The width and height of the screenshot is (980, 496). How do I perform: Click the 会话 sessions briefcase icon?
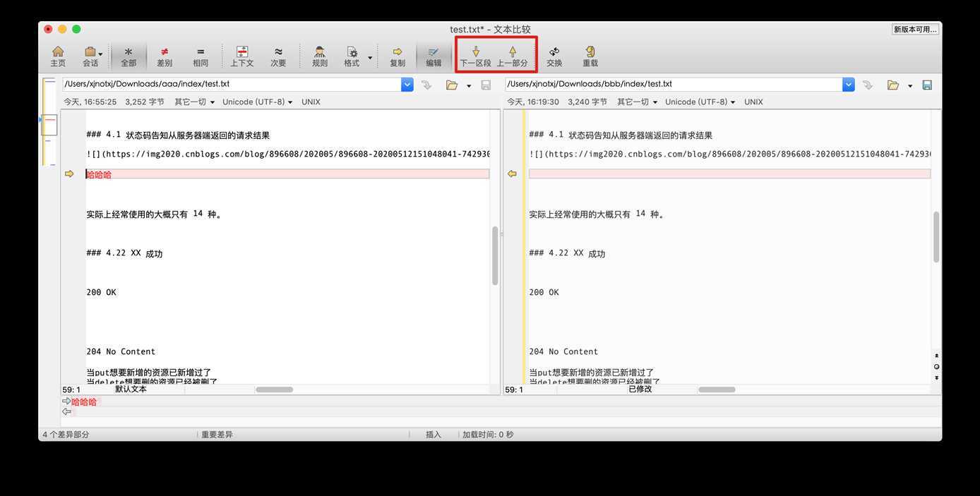point(90,52)
